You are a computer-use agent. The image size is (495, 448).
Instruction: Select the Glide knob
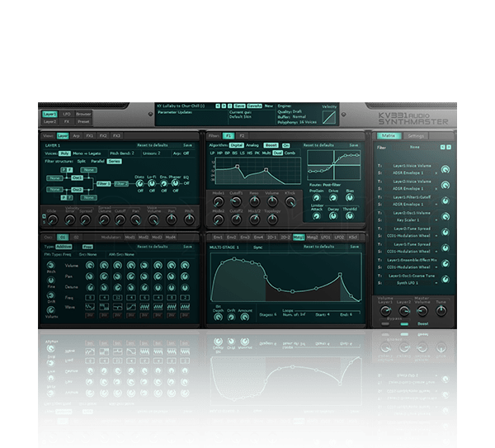coord(53,219)
